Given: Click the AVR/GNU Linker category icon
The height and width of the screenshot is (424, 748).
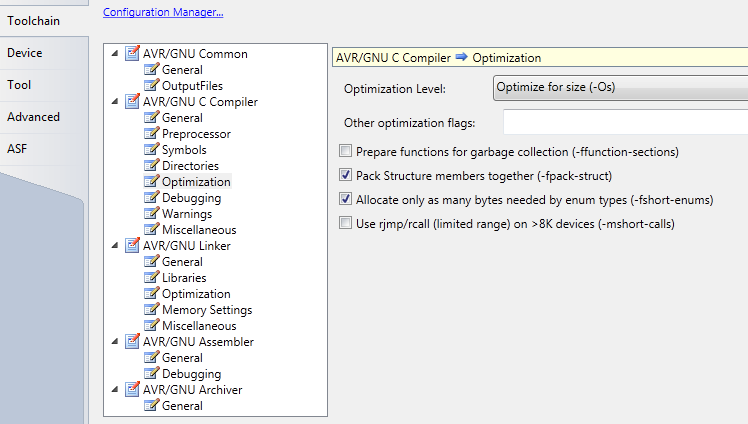Looking at the screenshot, I should click(132, 245).
